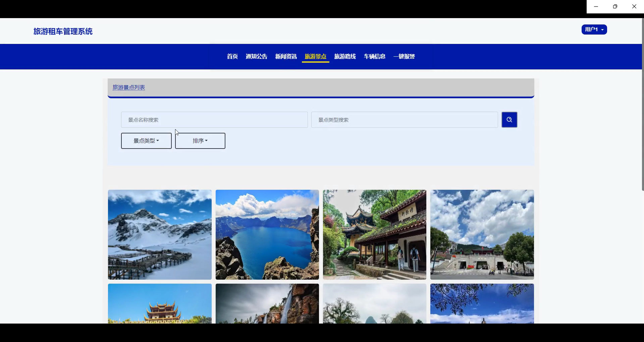Open the waterfall on cliff photo
644x342 pixels.
coord(267,304)
